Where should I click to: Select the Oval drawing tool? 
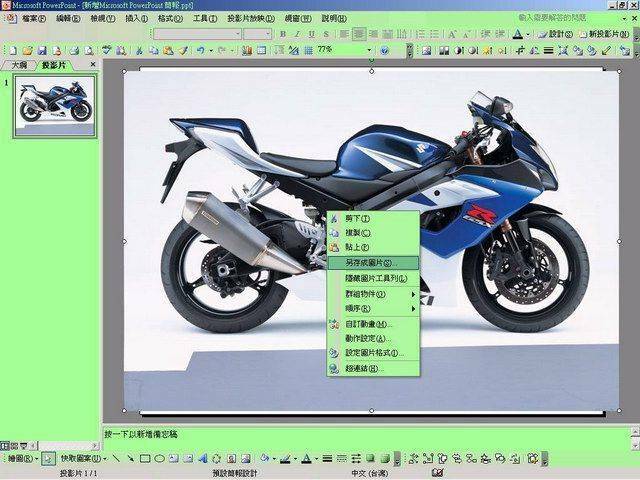tap(159, 458)
